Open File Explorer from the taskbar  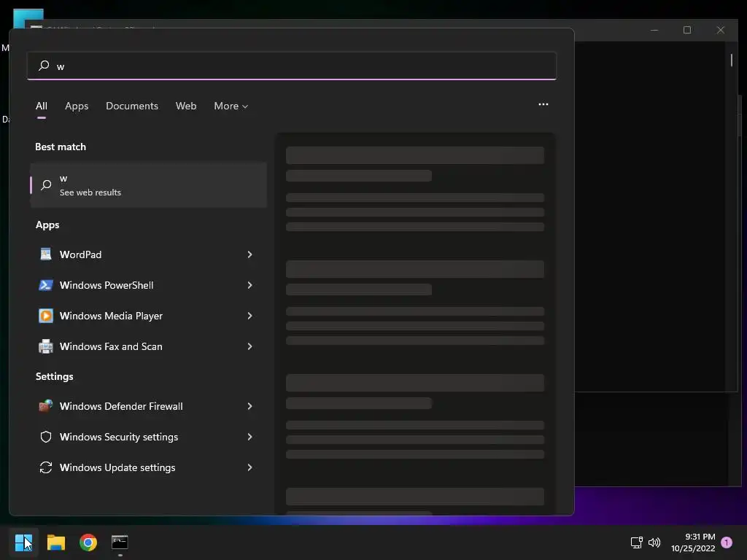pos(55,542)
